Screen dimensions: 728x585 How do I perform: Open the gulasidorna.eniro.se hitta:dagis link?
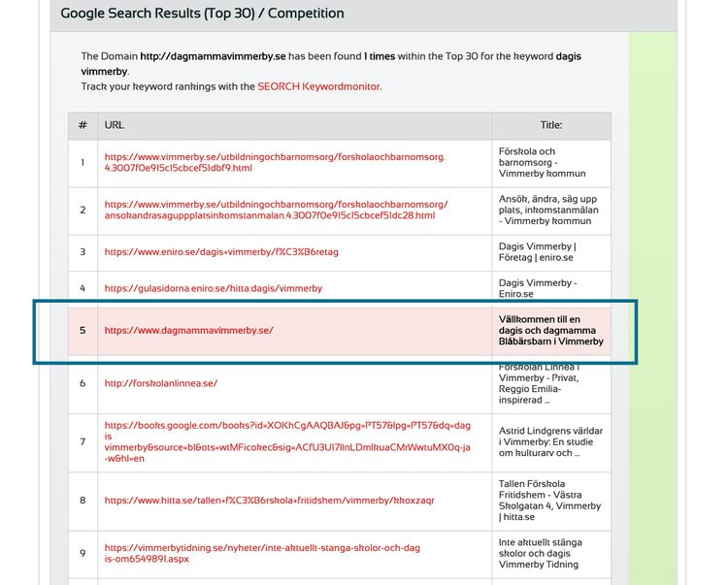[x=214, y=288]
